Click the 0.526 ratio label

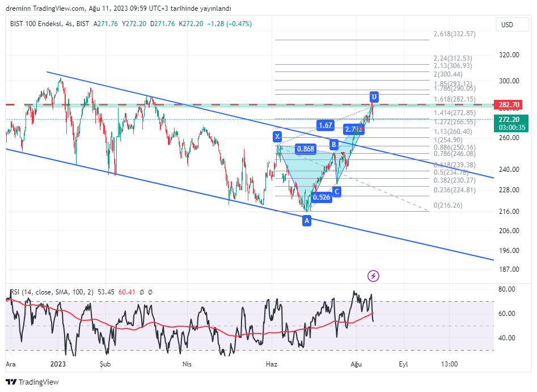click(x=322, y=197)
